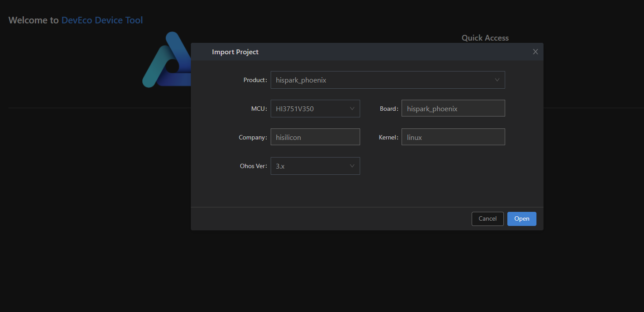Viewport: 644px width, 312px height.
Task: Click the blue Open button
Action: point(521,219)
